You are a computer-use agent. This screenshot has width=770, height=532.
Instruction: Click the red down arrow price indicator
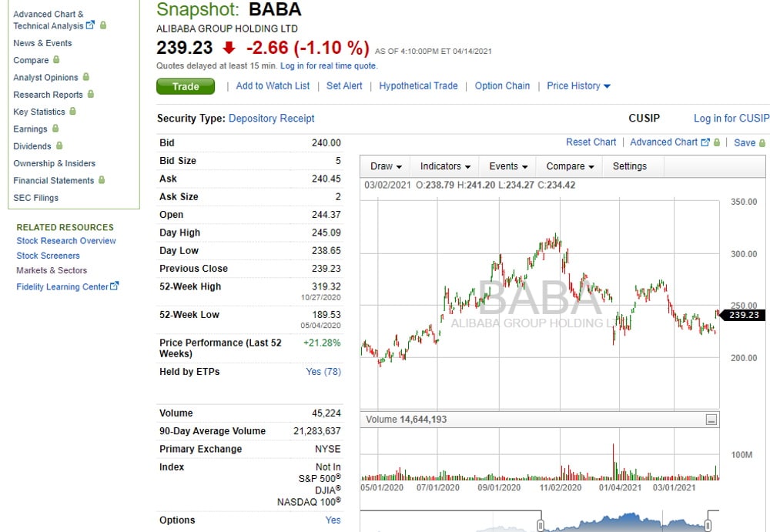pyautogui.click(x=229, y=48)
